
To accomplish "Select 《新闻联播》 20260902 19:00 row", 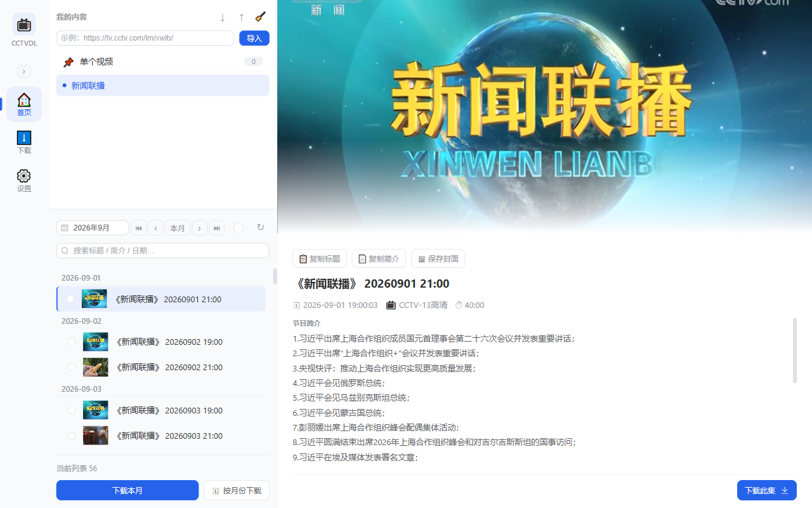I will (161, 342).
